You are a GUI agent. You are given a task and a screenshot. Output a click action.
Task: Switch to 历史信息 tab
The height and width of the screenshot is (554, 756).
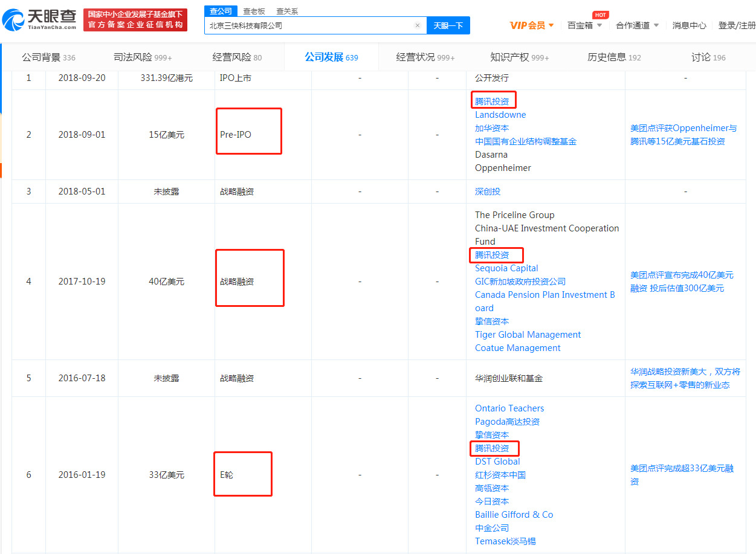click(x=614, y=57)
